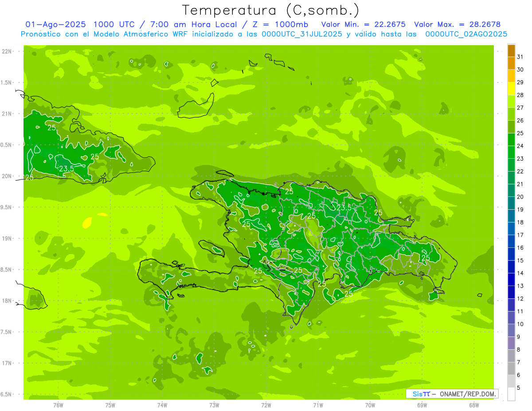
Task: Click the 22N latitude label
Action: [7, 51]
